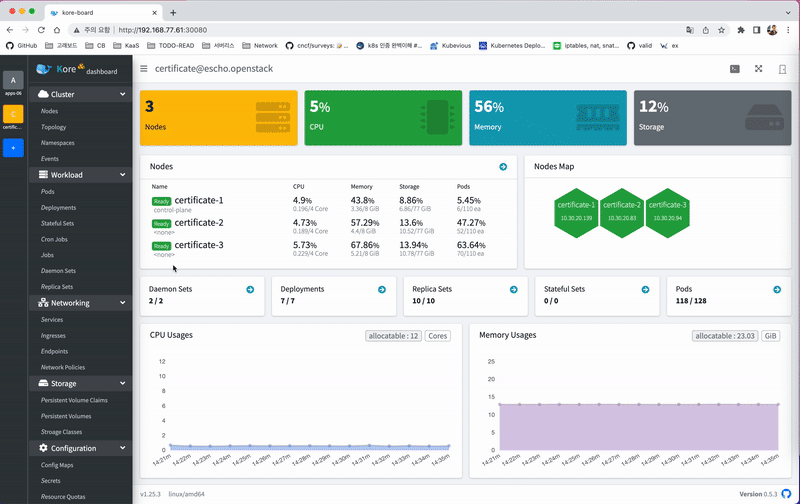The height and width of the screenshot is (504, 800).
Task: Click the Kore dashboard logo
Action: click(x=77, y=69)
